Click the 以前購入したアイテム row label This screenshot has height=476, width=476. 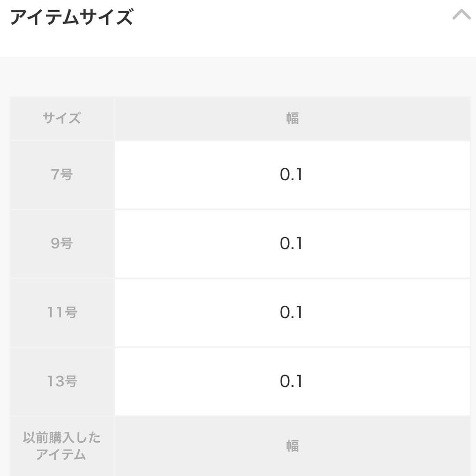click(62, 445)
